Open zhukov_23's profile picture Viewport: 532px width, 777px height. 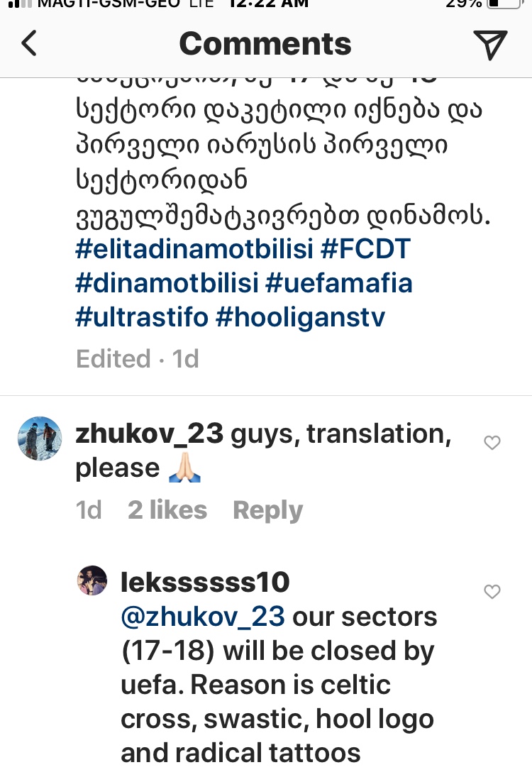(x=40, y=439)
